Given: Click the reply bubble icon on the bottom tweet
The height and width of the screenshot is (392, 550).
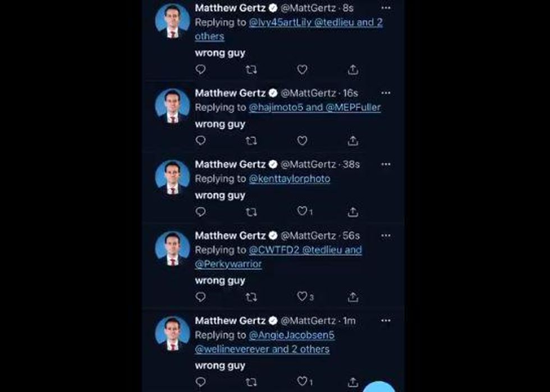Looking at the screenshot, I should point(200,382).
